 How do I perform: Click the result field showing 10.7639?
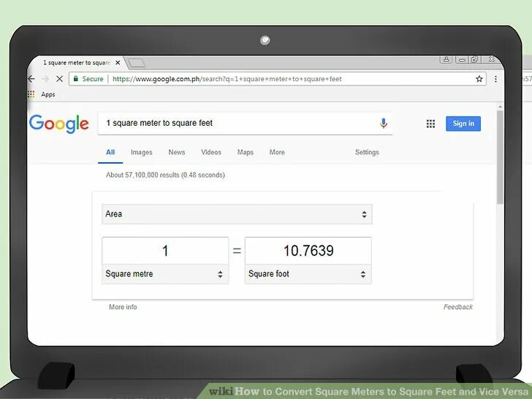308,251
